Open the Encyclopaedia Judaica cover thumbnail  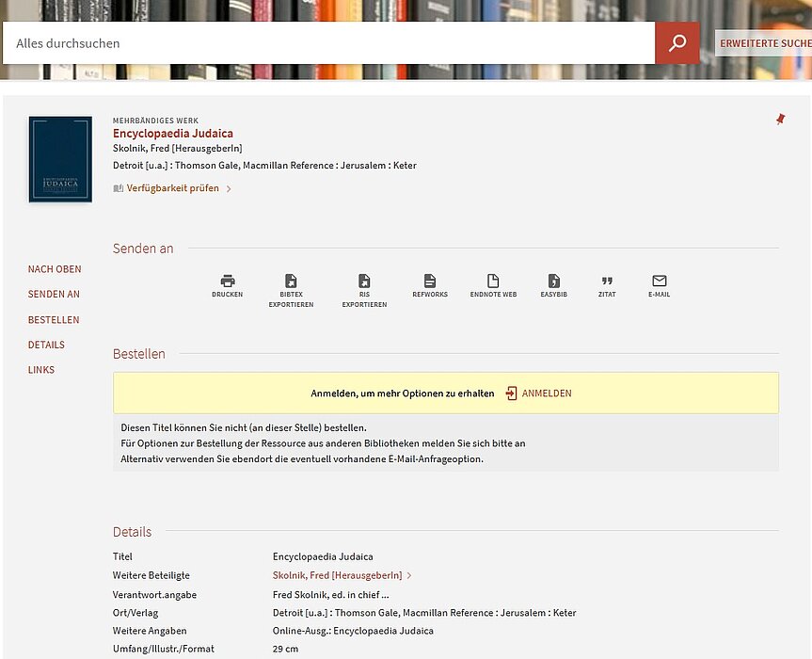coord(60,159)
